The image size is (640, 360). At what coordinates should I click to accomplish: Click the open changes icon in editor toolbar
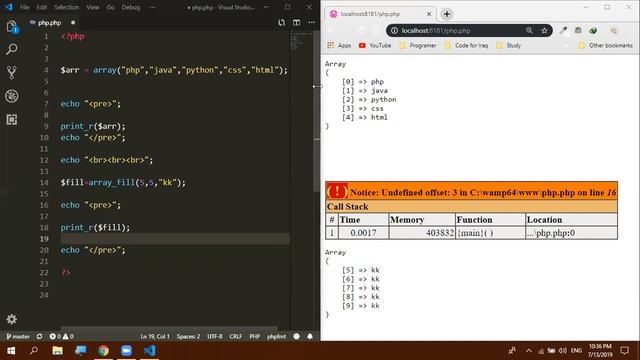pos(281,22)
